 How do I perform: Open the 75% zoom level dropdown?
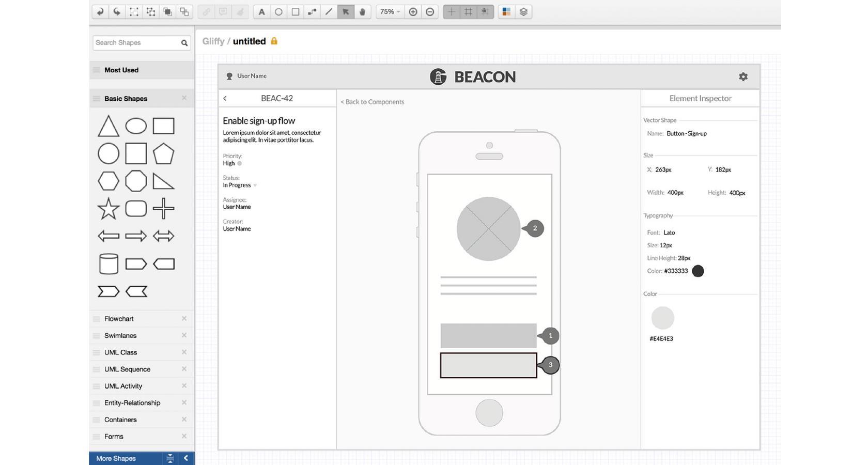coord(390,12)
